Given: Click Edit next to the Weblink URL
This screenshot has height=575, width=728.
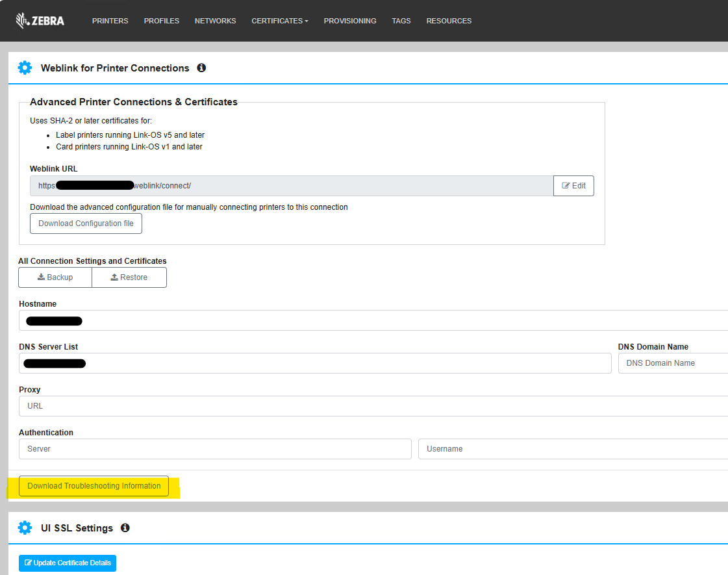Looking at the screenshot, I should tap(573, 186).
